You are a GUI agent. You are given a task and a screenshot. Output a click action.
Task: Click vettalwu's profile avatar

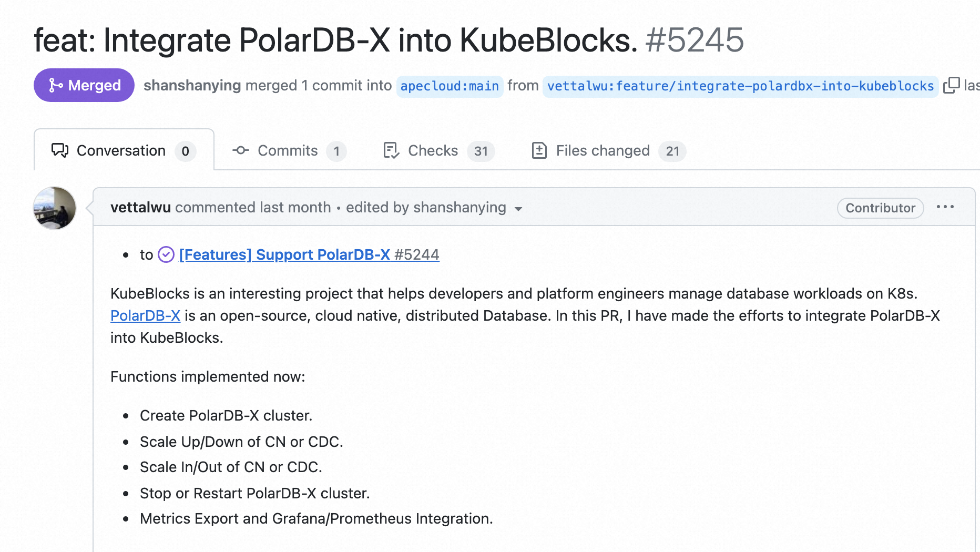(x=55, y=208)
